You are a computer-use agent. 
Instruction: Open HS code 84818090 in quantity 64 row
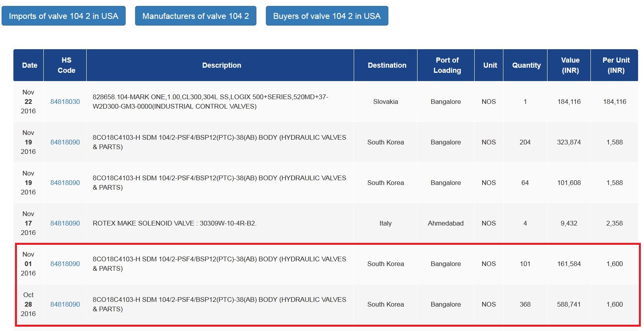(65, 183)
